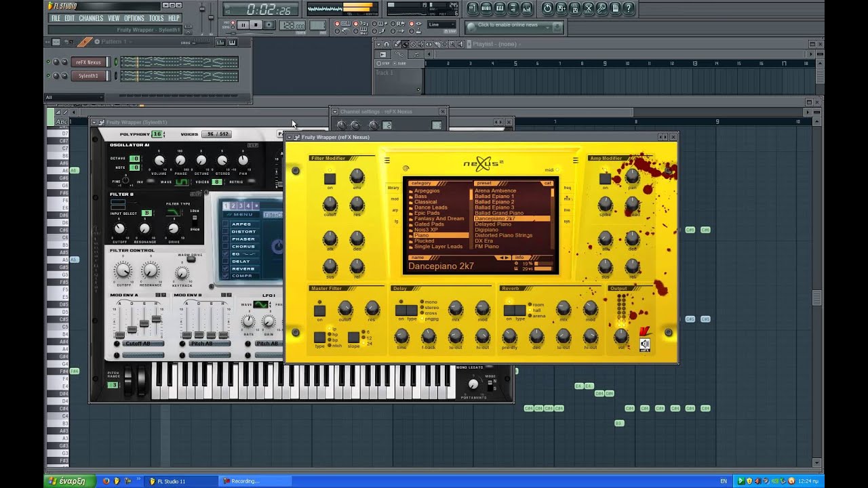Click the Sylenth1 filter control CUTOFF knob
Image resolution: width=868 pixels, height=488 pixels.
pyautogui.click(x=123, y=270)
